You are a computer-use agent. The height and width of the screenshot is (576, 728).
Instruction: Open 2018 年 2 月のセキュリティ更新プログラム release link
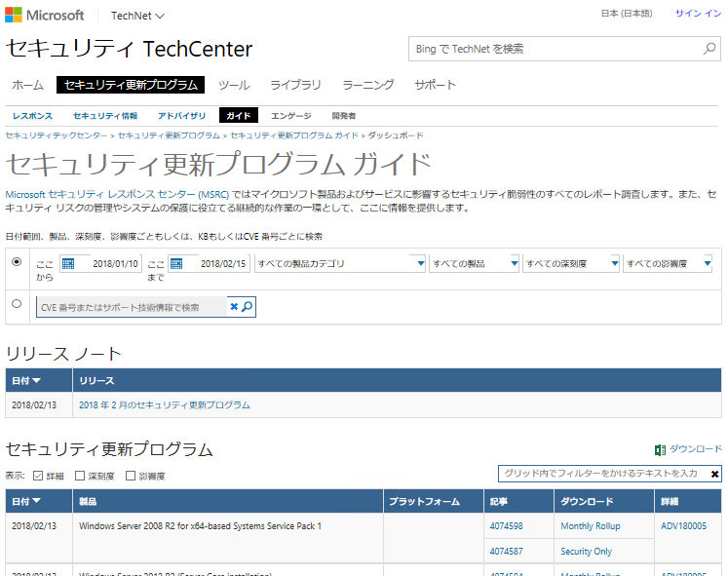coord(165,404)
